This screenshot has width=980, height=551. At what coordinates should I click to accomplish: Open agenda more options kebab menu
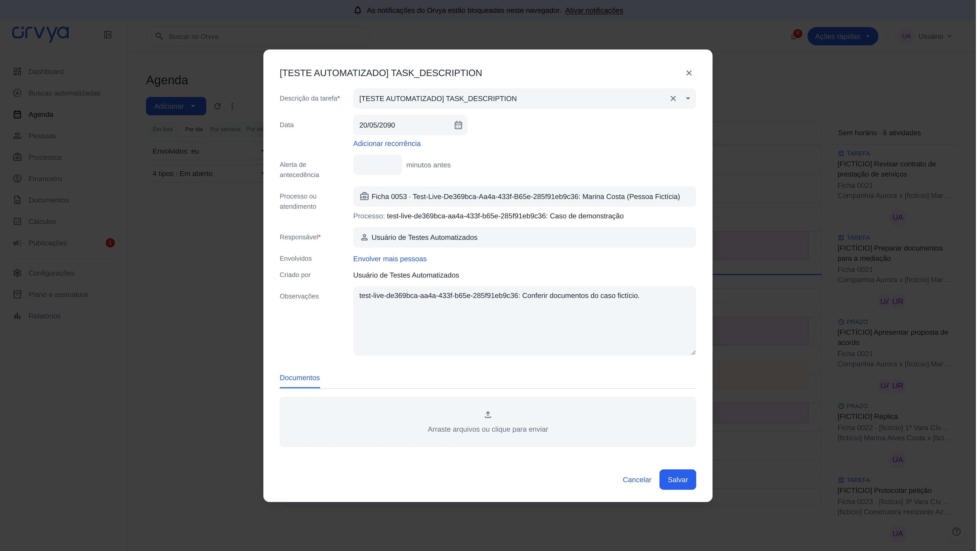(232, 106)
